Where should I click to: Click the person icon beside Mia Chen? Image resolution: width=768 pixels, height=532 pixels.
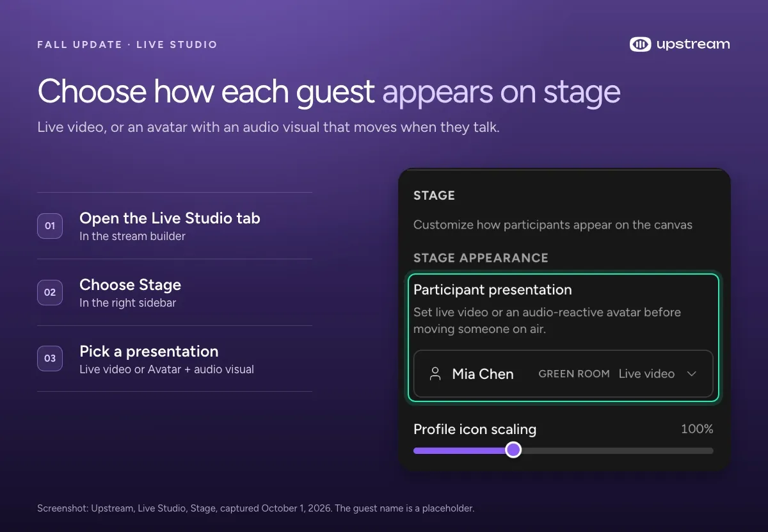pyautogui.click(x=435, y=374)
